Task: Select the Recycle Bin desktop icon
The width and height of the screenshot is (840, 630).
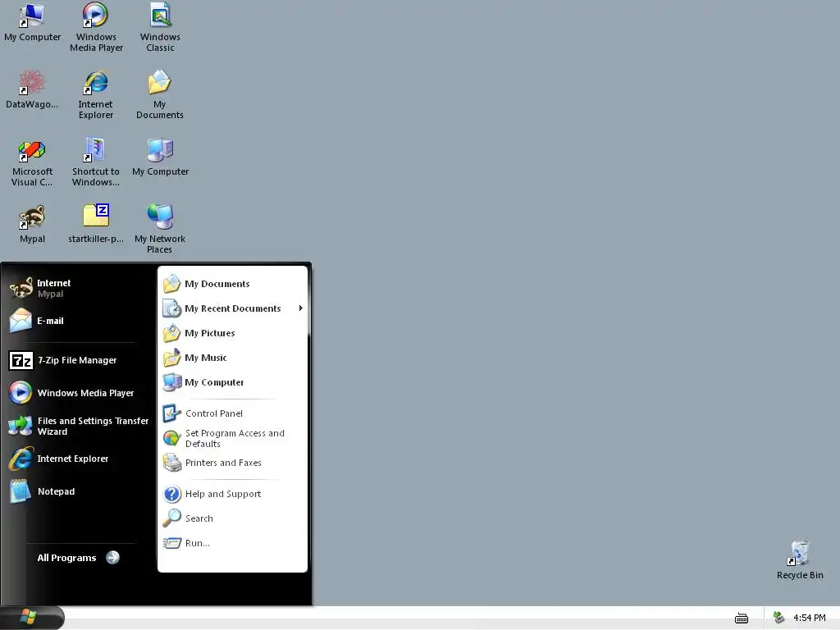Action: click(x=800, y=560)
